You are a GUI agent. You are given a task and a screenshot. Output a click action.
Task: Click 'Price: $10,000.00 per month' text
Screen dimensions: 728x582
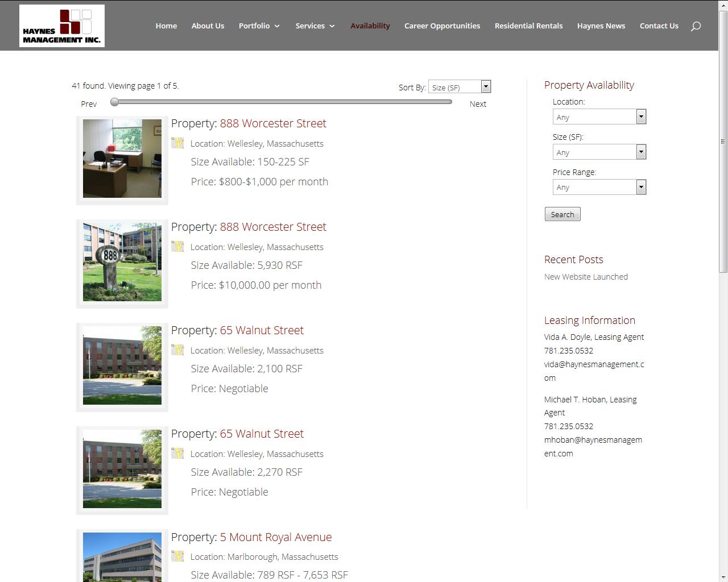click(x=256, y=285)
